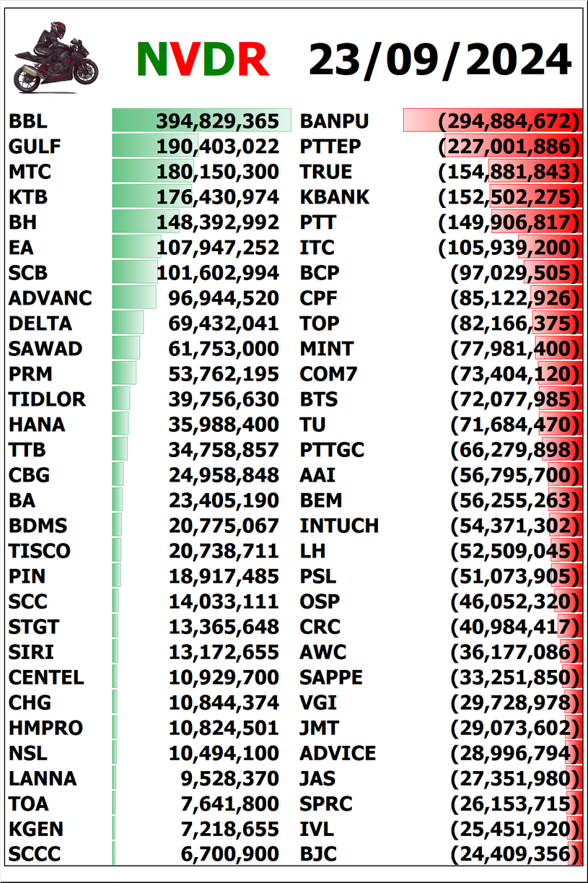Click the TRUE ticker label
Screen dimensions: 588x883
pyautogui.click(x=326, y=172)
